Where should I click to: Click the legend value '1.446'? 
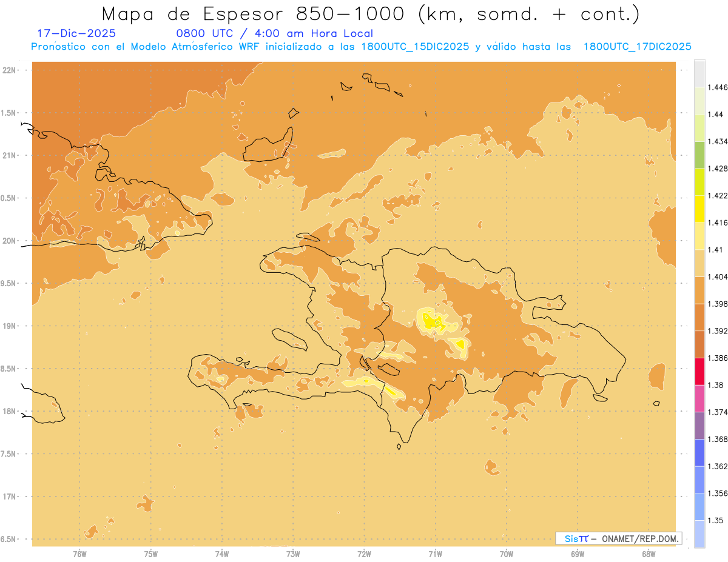pos(717,87)
